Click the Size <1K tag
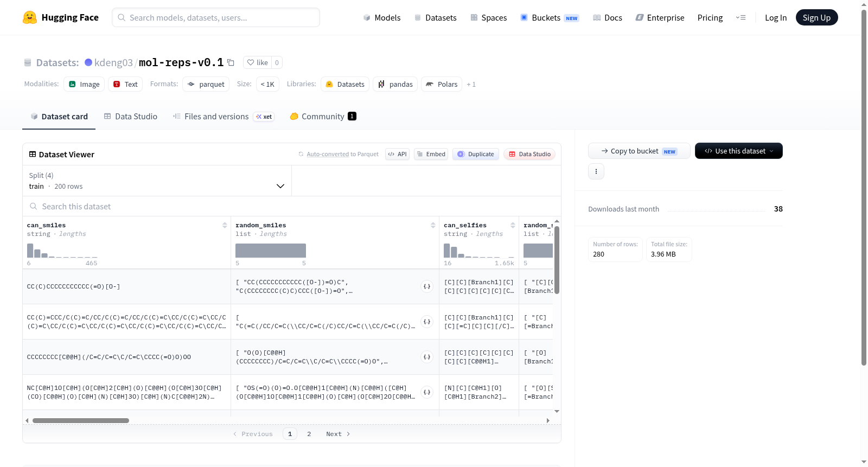This screenshot has width=868, height=467. pyautogui.click(x=267, y=84)
